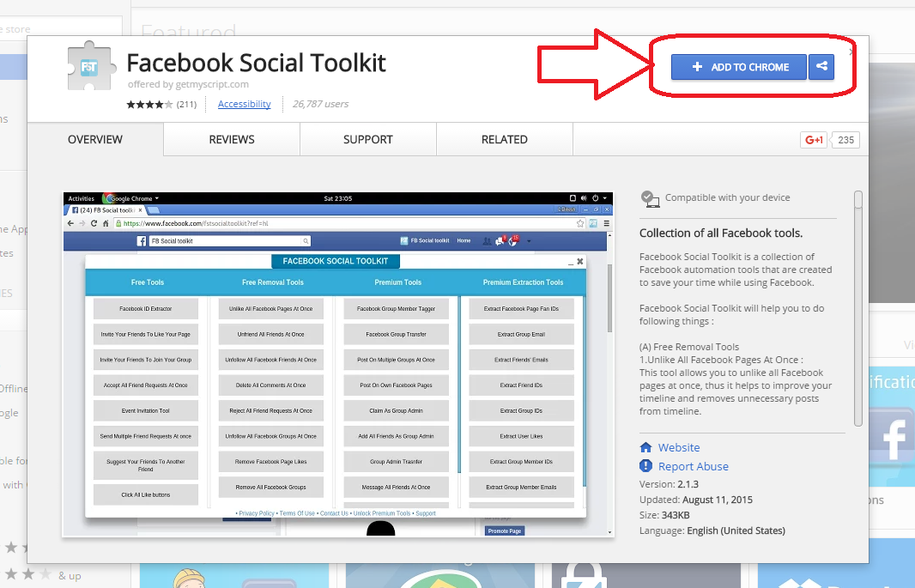The image size is (915, 588).
Task: Click the Message All Friends At Once button
Action: point(397,487)
